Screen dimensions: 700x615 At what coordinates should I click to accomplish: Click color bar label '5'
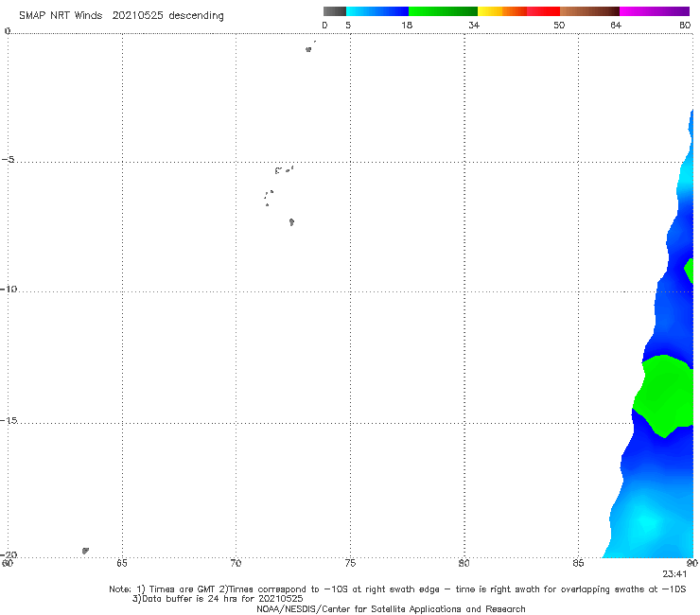(348, 25)
